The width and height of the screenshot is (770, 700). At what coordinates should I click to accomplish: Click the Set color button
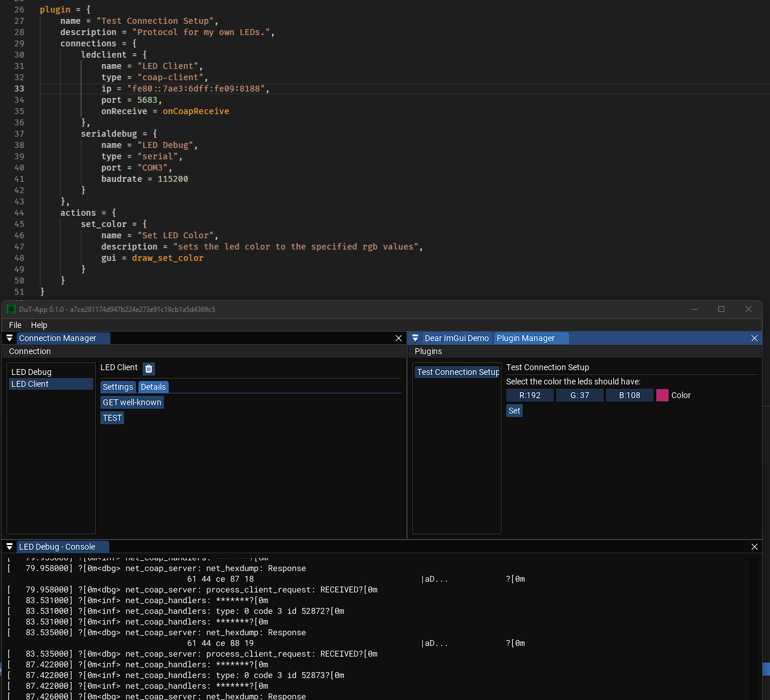515,411
